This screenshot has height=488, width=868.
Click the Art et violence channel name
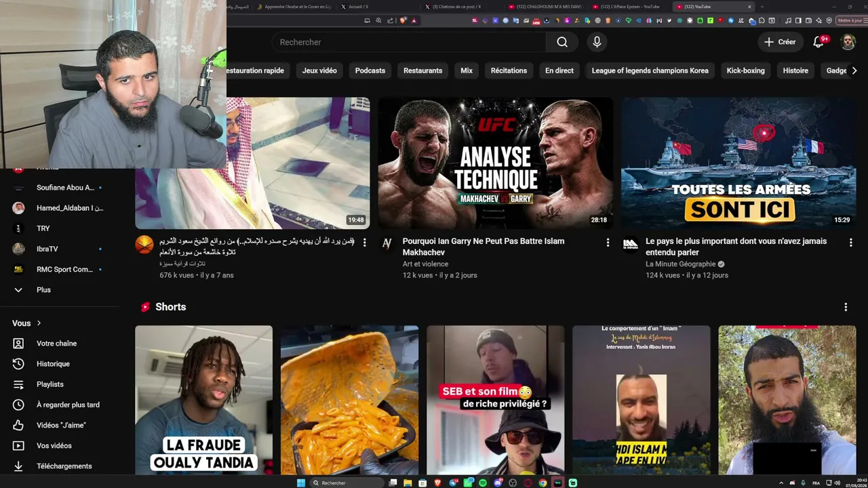[x=425, y=264]
